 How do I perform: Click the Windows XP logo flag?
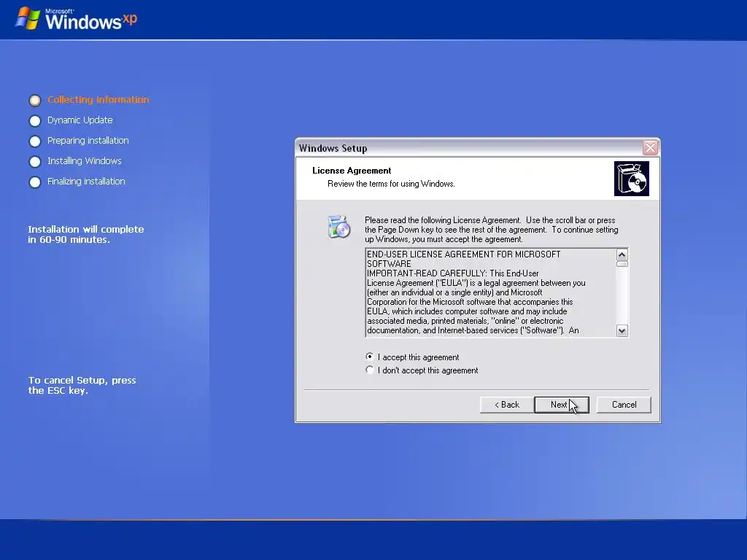(x=28, y=18)
